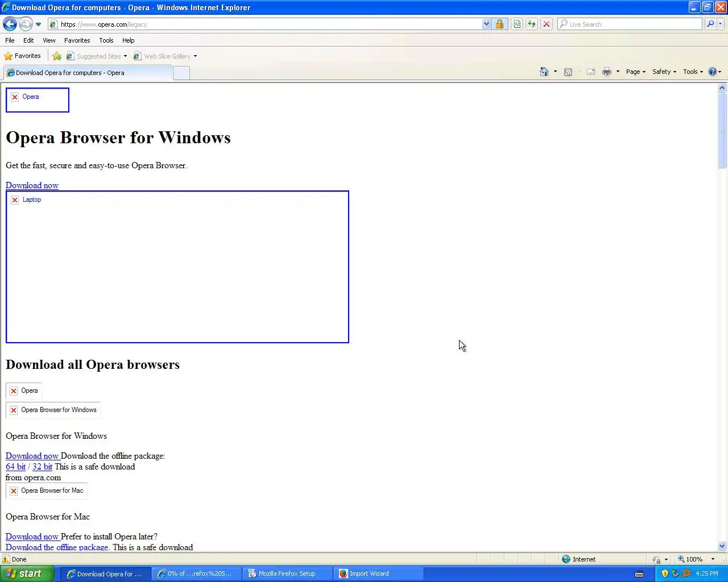Click the broken Opera image under Download all heading
The height and width of the screenshot is (582, 728).
click(24, 391)
